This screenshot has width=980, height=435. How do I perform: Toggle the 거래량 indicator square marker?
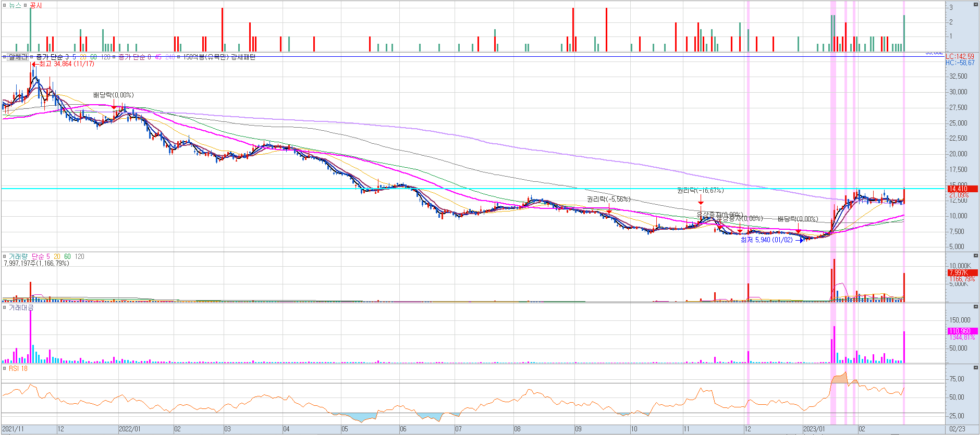pyautogui.click(x=5, y=256)
